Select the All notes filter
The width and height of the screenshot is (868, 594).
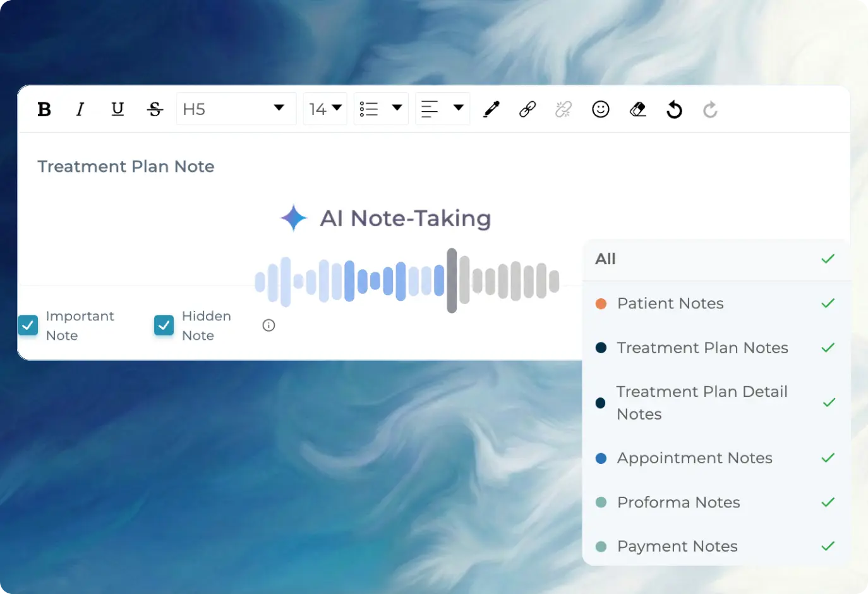tap(717, 259)
